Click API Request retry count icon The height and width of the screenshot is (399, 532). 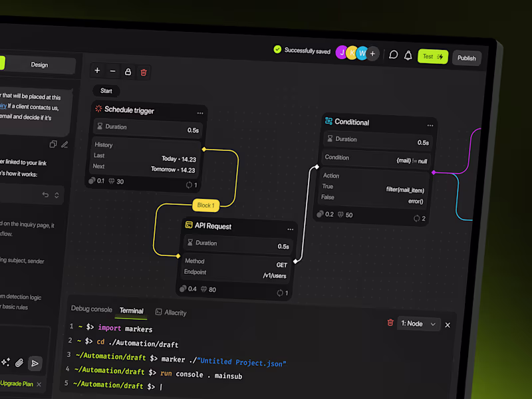280,293
